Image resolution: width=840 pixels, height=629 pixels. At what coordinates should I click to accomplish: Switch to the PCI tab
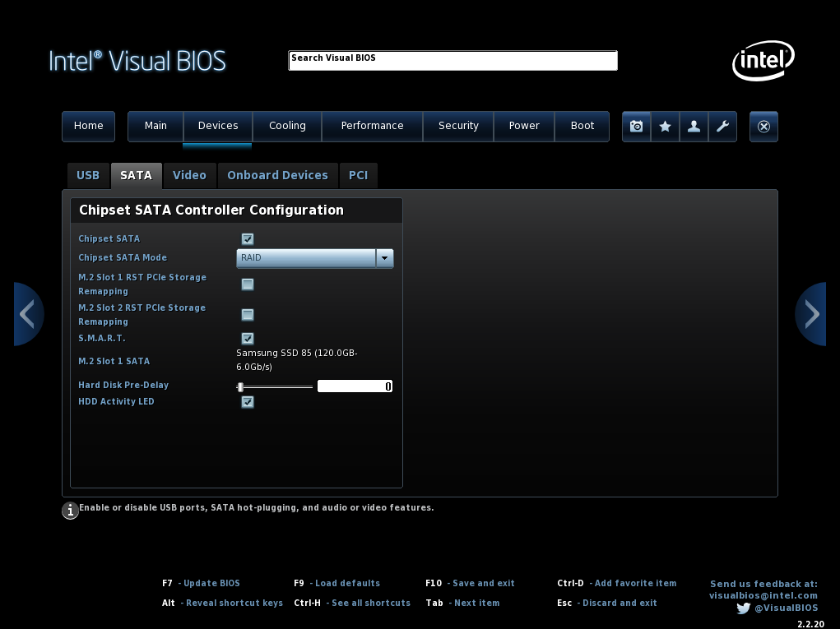[x=359, y=176]
